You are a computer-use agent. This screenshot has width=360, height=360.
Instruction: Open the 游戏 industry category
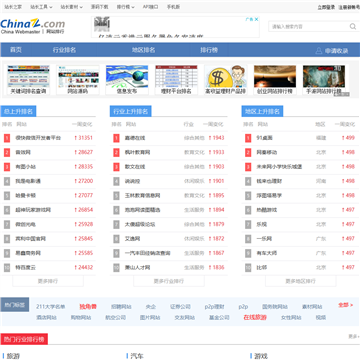261,356
